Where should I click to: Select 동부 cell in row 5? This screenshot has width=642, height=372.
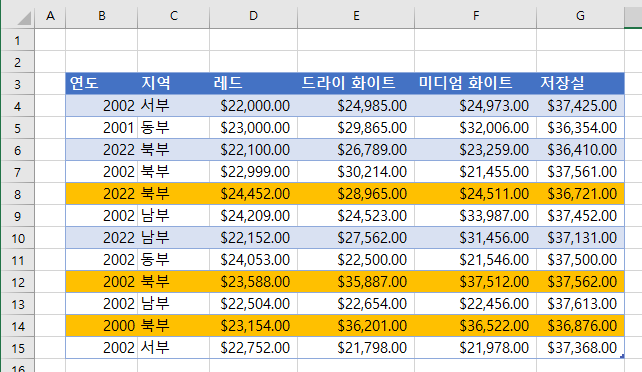[x=174, y=128]
